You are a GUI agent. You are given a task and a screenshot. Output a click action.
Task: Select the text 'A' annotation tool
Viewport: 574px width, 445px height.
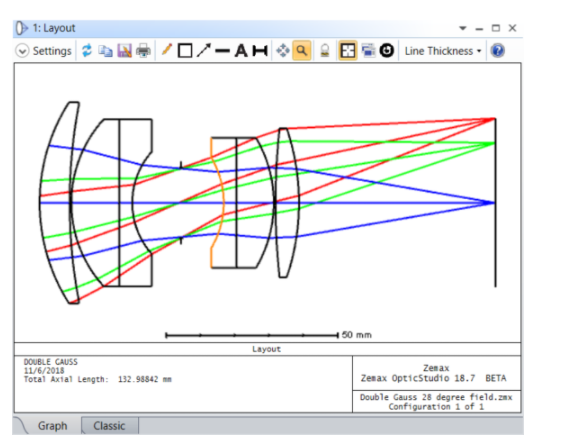[x=241, y=51]
